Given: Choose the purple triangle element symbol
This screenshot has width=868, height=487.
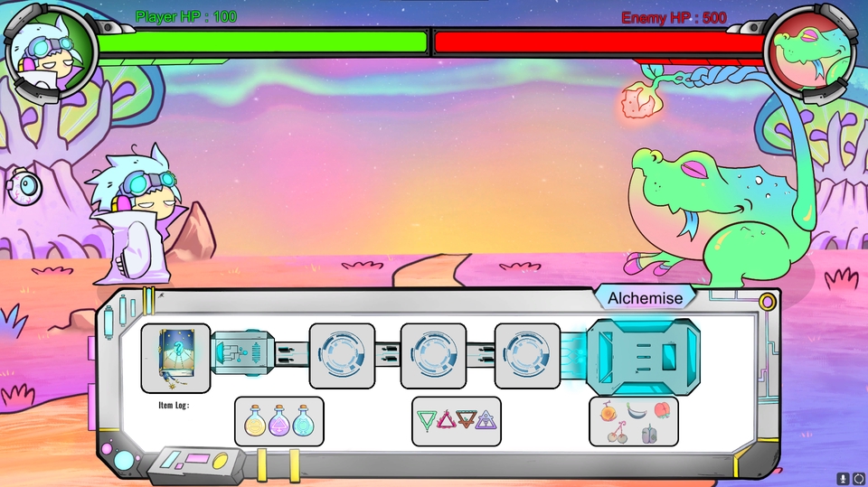Looking at the screenshot, I should click(486, 421).
